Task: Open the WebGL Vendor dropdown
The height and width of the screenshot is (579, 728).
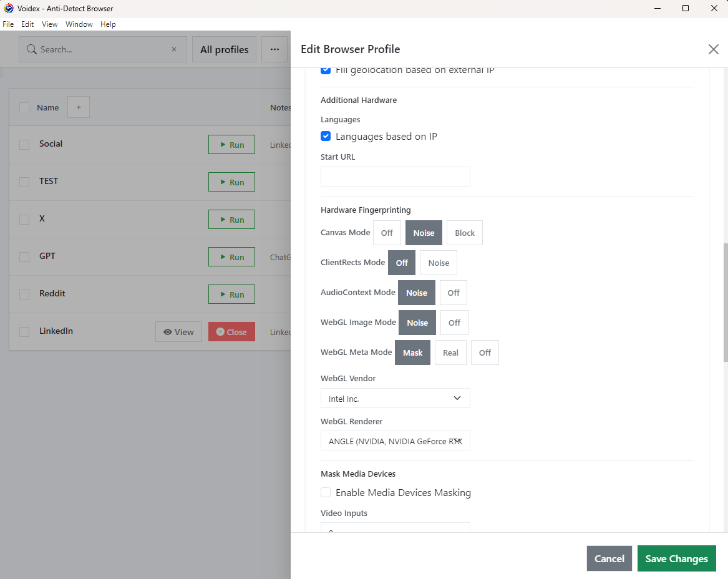Action: coord(395,398)
